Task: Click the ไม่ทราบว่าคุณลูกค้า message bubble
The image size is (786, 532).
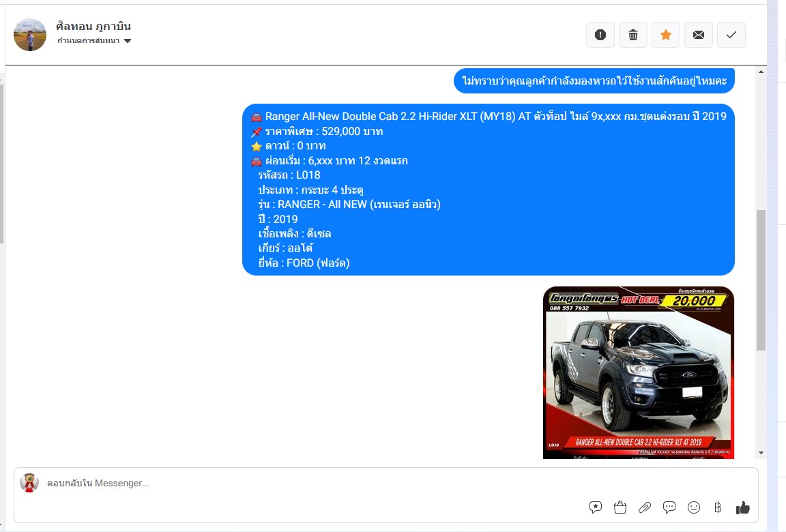Action: coord(594,80)
